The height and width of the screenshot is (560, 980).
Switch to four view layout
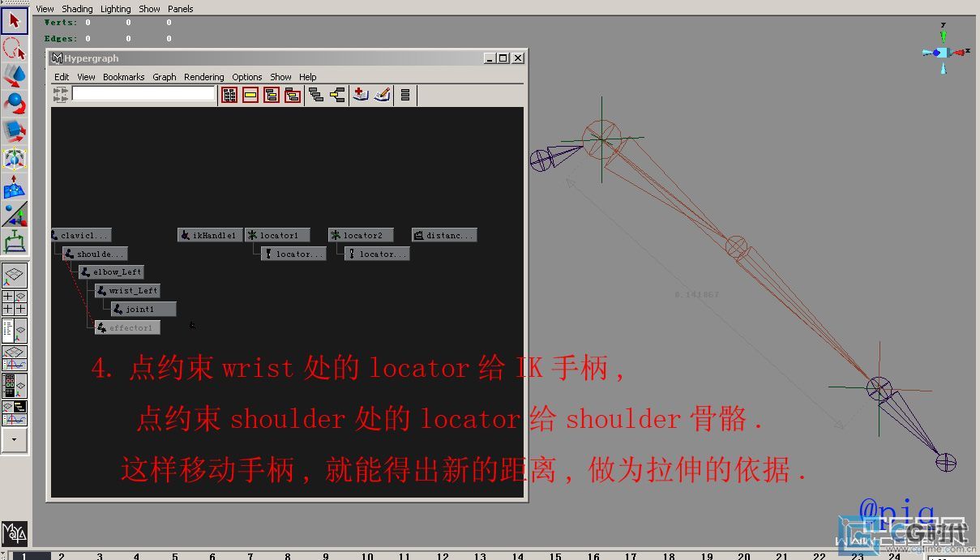coord(15,303)
